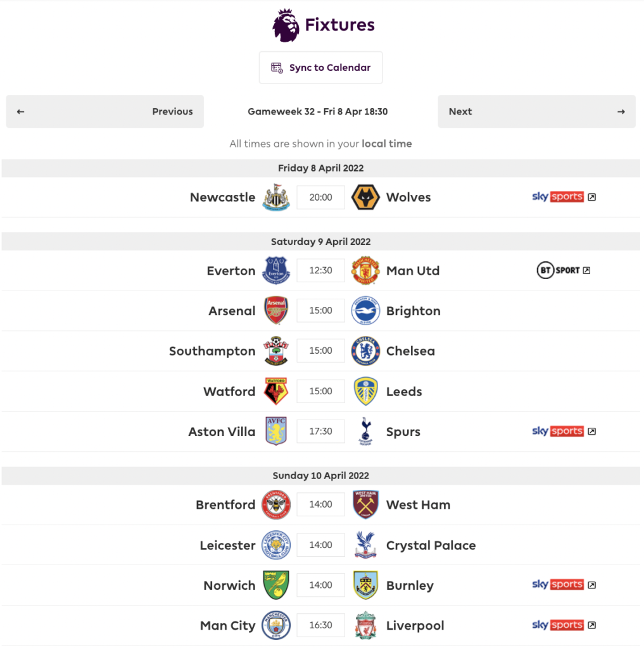Click the Brentford bee club badge

coord(276,504)
